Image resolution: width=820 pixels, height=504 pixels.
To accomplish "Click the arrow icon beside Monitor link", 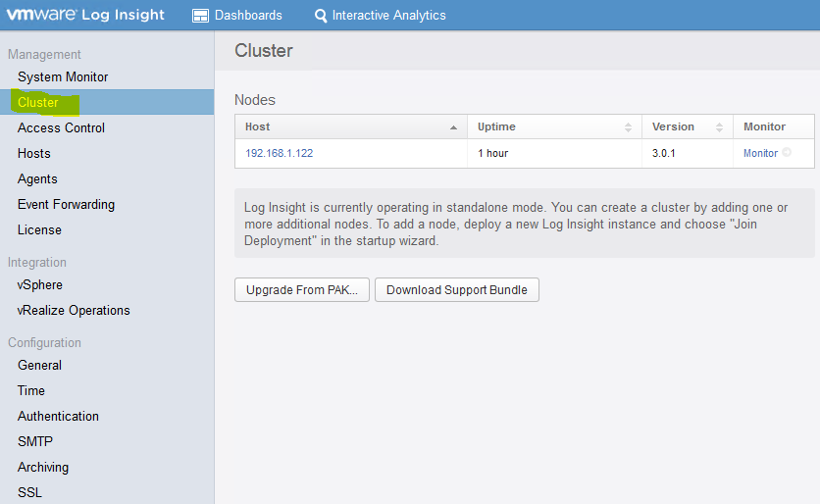I will click(x=787, y=153).
